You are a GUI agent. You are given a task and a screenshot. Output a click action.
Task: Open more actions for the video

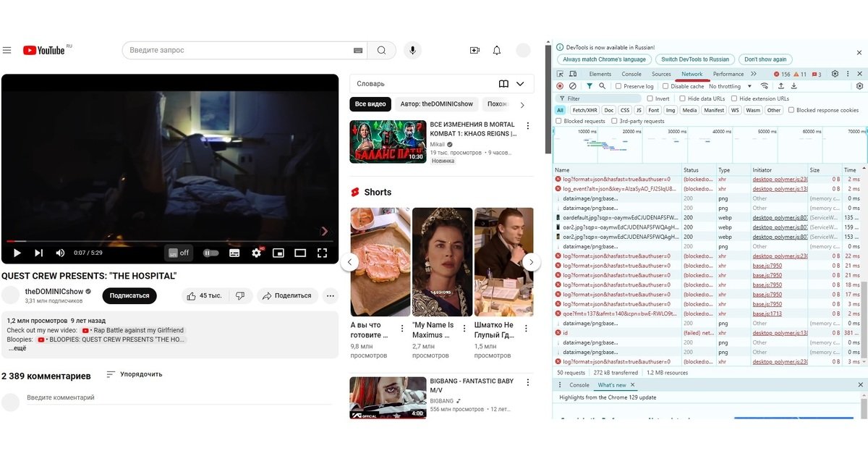(330, 295)
